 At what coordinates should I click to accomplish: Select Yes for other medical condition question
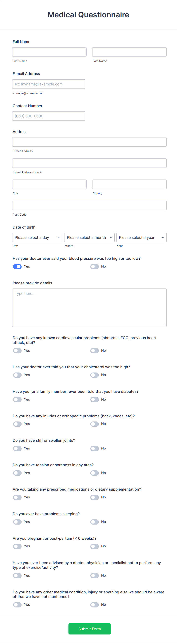17,604
